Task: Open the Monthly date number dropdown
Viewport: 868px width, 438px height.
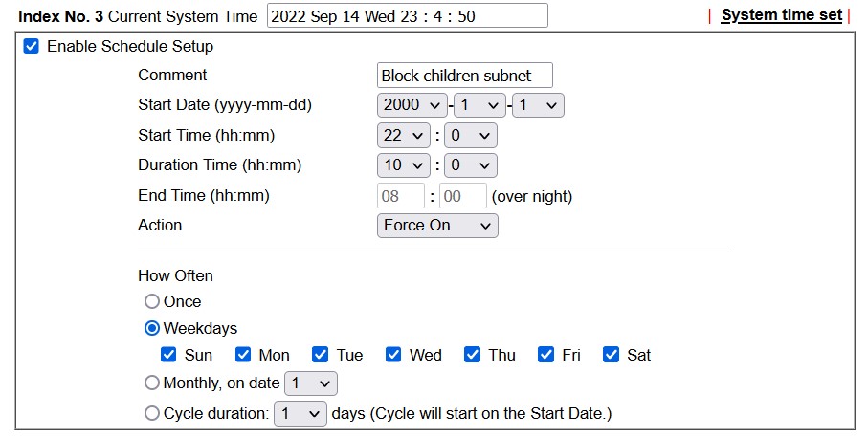Action: click(x=311, y=383)
